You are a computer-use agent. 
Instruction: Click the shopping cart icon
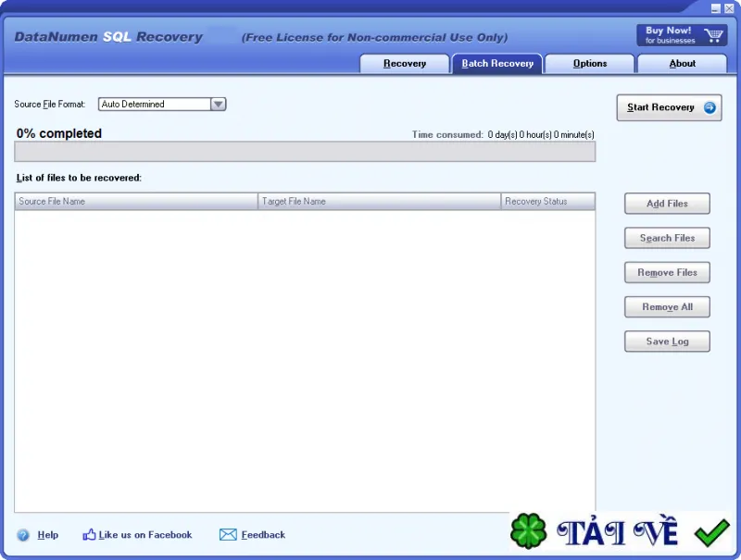[x=713, y=35]
